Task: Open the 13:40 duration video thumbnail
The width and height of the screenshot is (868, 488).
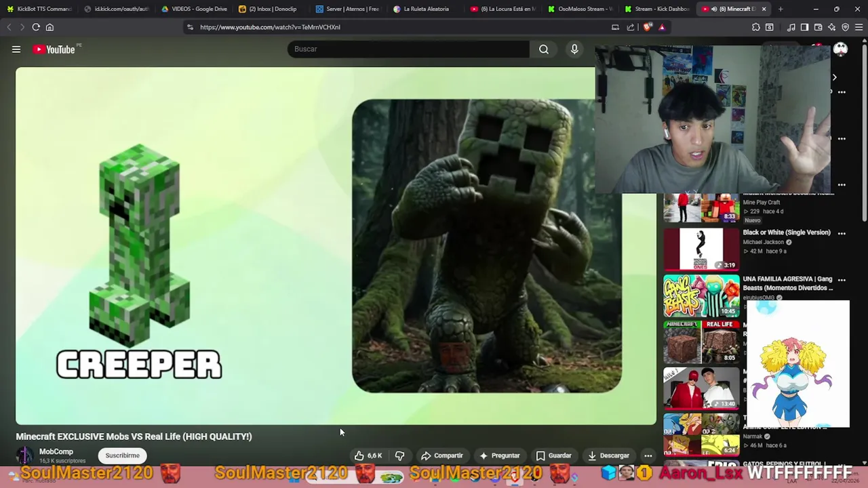Action: (701, 388)
